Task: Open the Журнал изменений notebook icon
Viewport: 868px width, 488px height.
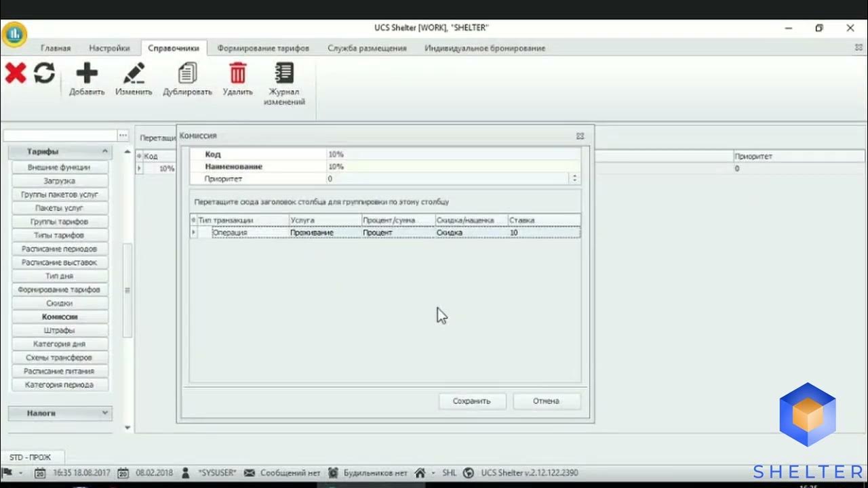Action: pyautogui.click(x=284, y=73)
